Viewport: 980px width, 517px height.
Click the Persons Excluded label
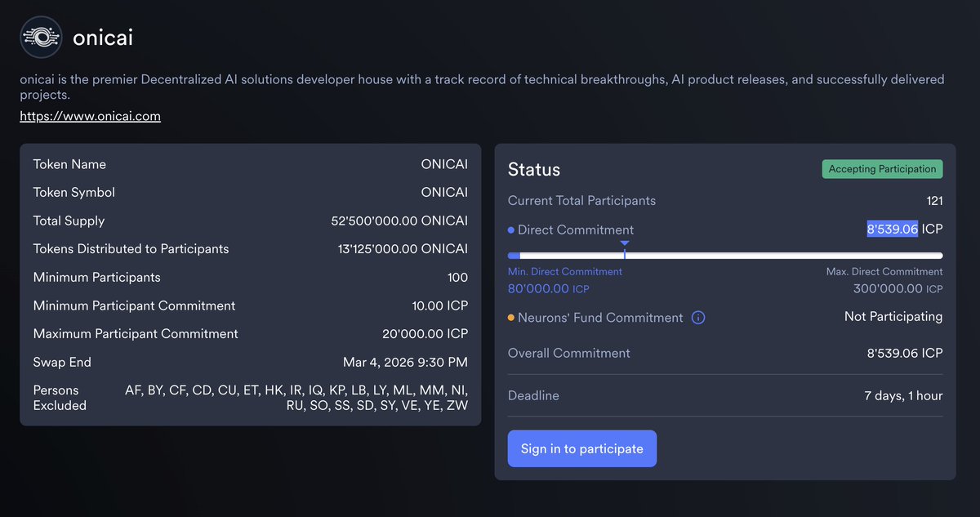click(x=60, y=398)
